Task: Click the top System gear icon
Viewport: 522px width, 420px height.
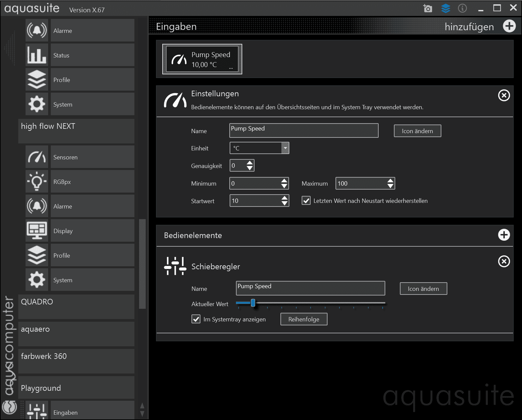Action: (x=37, y=104)
